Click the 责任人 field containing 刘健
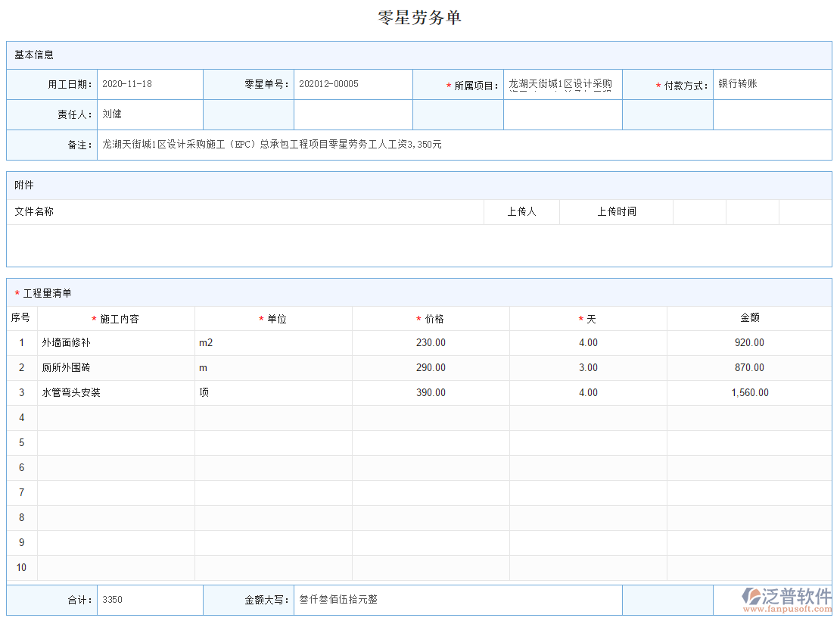840x621 pixels. (x=150, y=114)
